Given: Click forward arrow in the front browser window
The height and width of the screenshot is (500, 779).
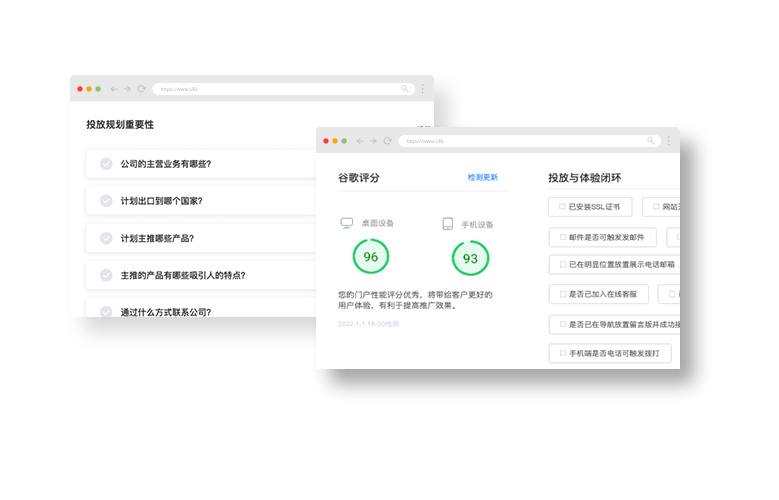Looking at the screenshot, I should tap(373, 141).
